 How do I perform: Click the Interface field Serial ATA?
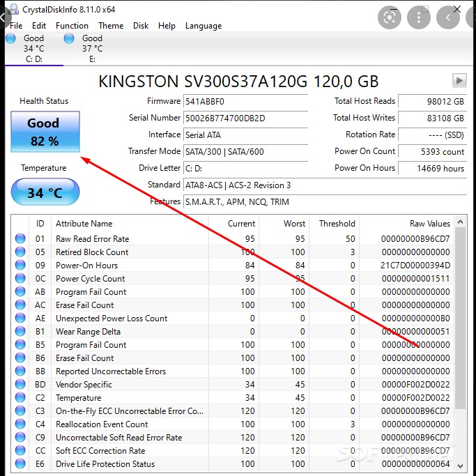click(x=245, y=135)
